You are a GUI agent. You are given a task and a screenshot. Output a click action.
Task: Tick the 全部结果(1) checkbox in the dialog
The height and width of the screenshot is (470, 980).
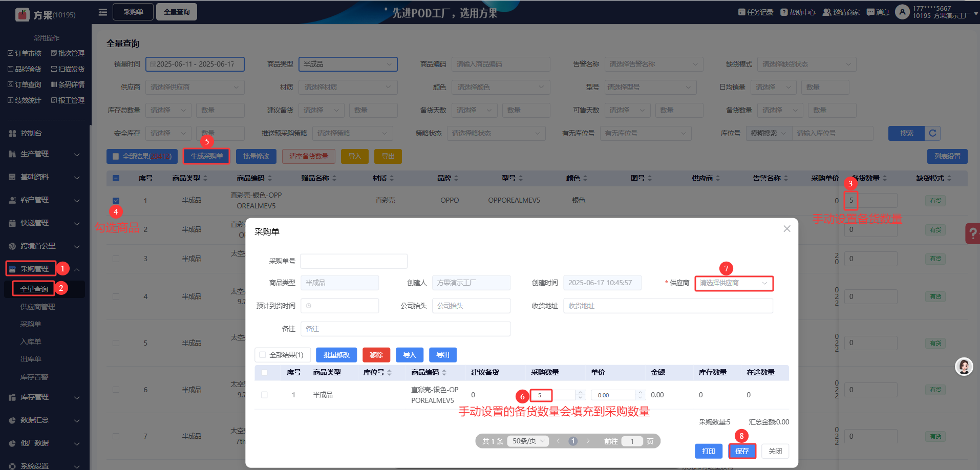(x=263, y=355)
